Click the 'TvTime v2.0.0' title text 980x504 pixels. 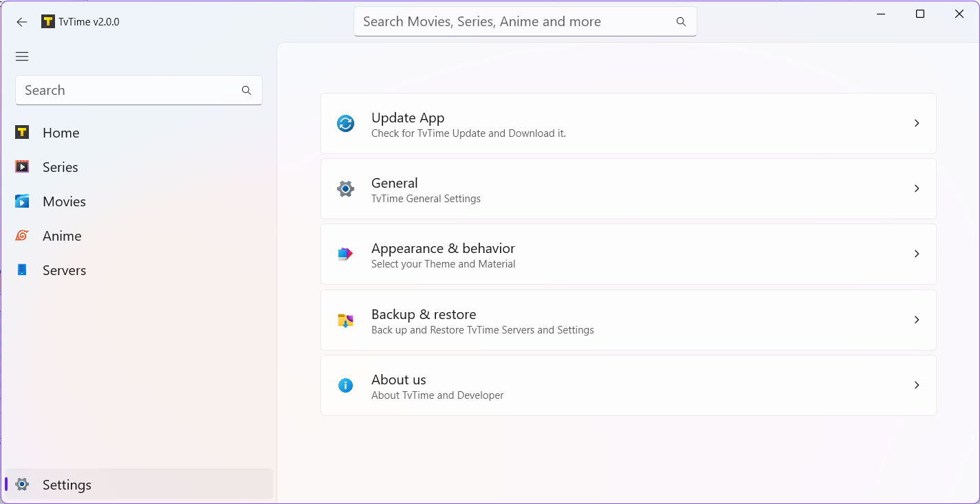tap(89, 22)
